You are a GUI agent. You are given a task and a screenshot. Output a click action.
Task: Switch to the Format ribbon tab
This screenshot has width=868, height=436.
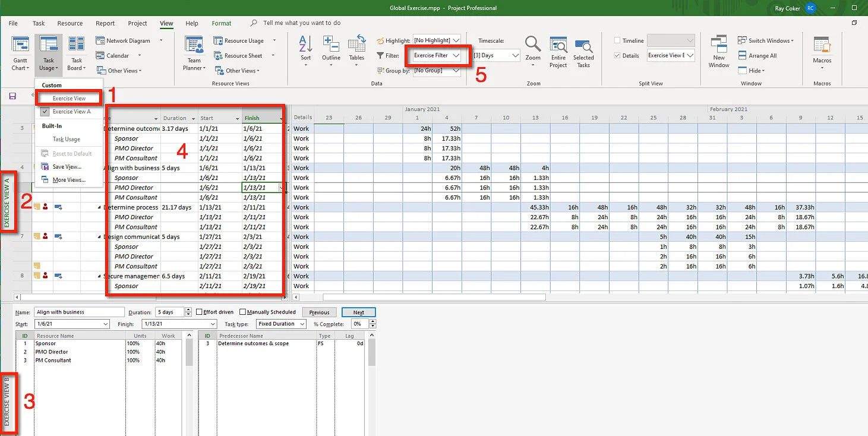pyautogui.click(x=222, y=23)
